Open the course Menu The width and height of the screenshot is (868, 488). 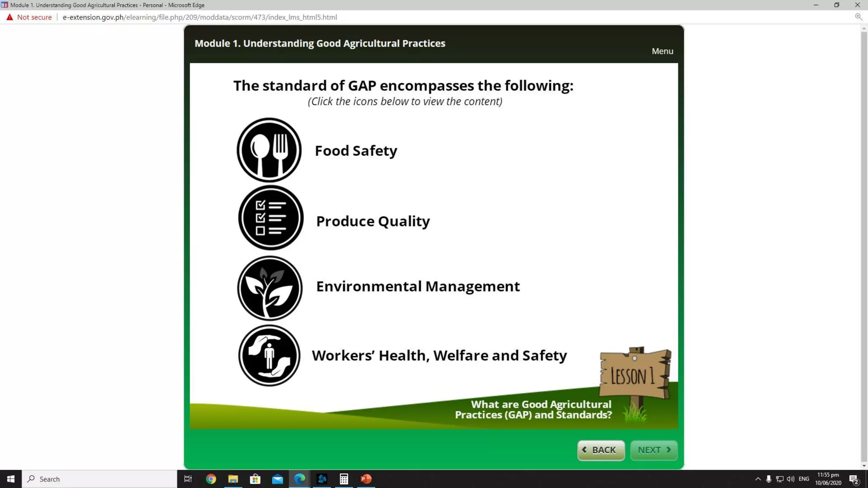coord(662,51)
